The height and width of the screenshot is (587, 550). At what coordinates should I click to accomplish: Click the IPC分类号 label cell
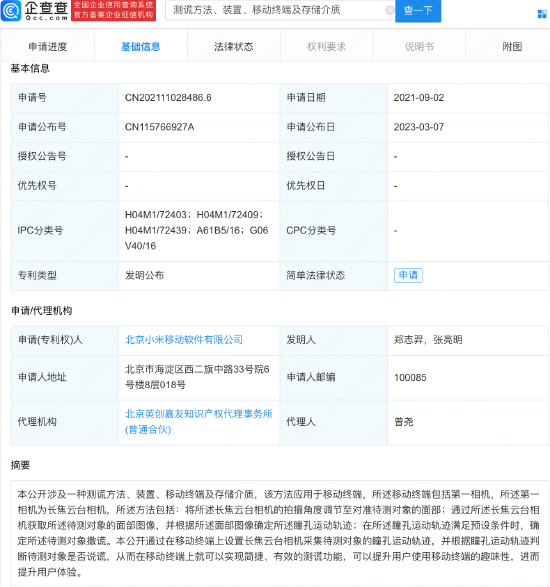click(x=65, y=231)
